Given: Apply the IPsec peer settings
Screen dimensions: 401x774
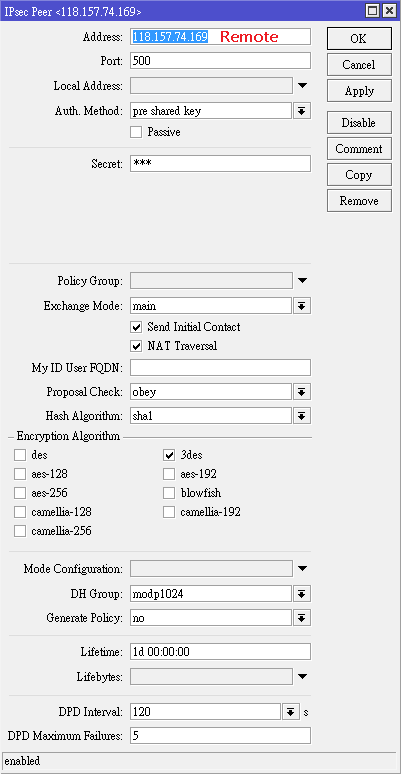Looking at the screenshot, I should click(x=359, y=91).
